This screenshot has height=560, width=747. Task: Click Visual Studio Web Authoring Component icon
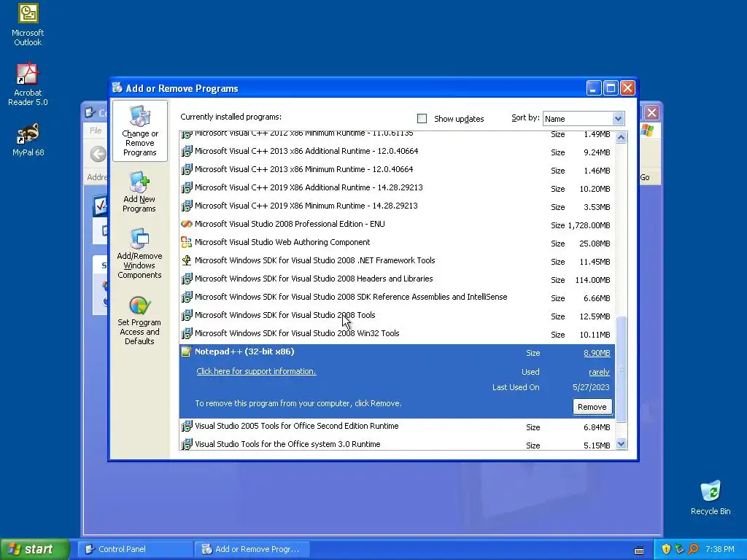(x=187, y=242)
